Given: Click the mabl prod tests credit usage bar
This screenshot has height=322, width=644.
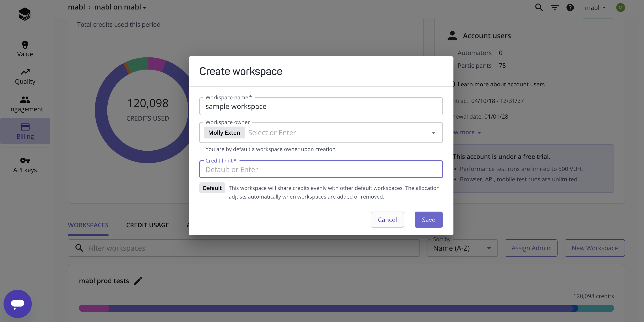Looking at the screenshot, I should [346, 308].
